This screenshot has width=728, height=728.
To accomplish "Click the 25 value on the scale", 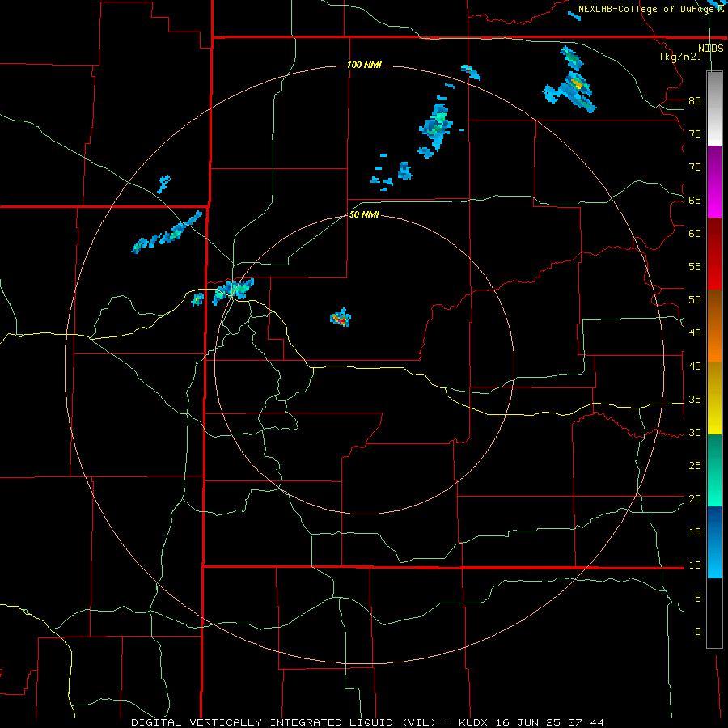I will (x=695, y=465).
